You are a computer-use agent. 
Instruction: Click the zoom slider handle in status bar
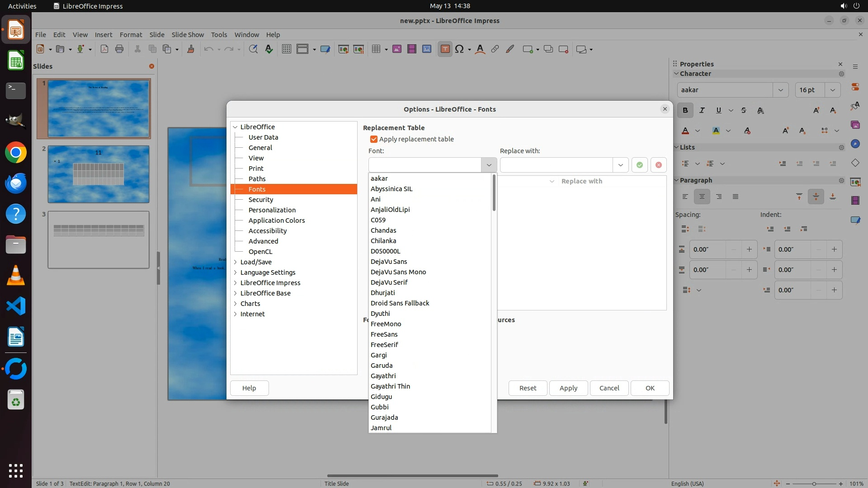click(x=814, y=483)
